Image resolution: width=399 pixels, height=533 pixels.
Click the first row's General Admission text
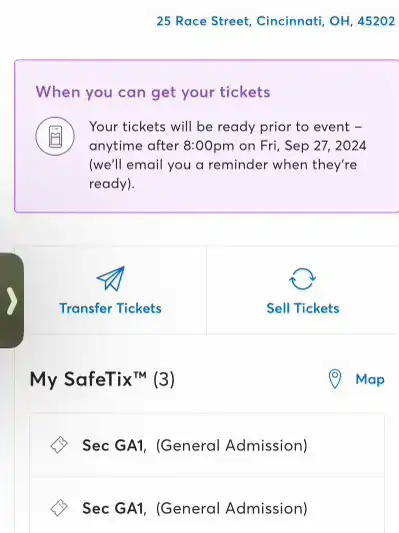231,445
